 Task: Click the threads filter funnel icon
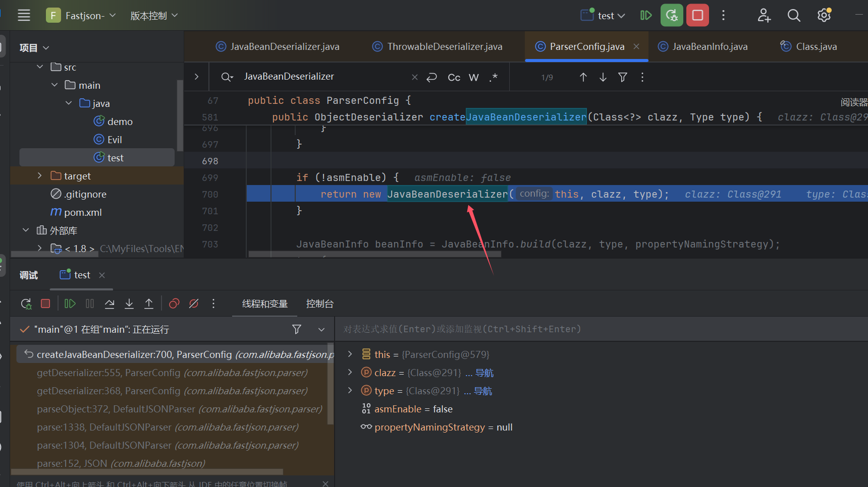pos(297,329)
